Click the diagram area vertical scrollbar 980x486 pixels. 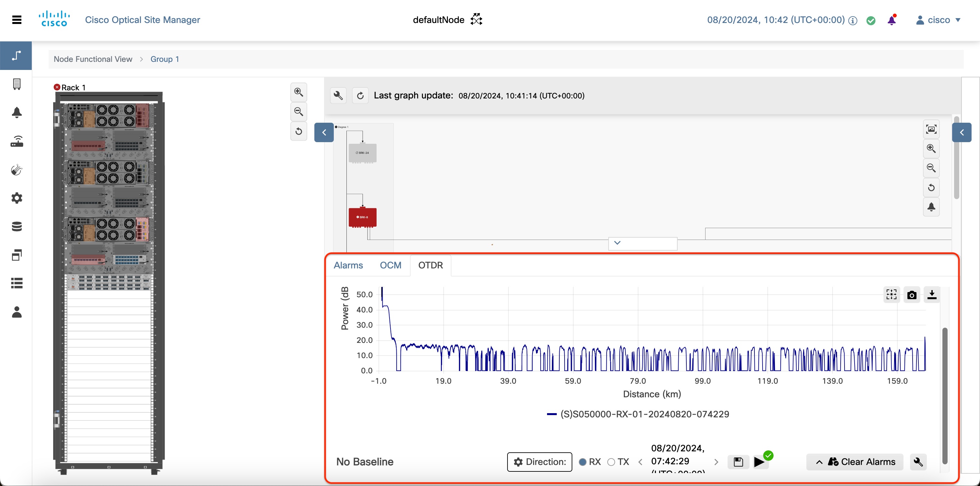pos(956,157)
